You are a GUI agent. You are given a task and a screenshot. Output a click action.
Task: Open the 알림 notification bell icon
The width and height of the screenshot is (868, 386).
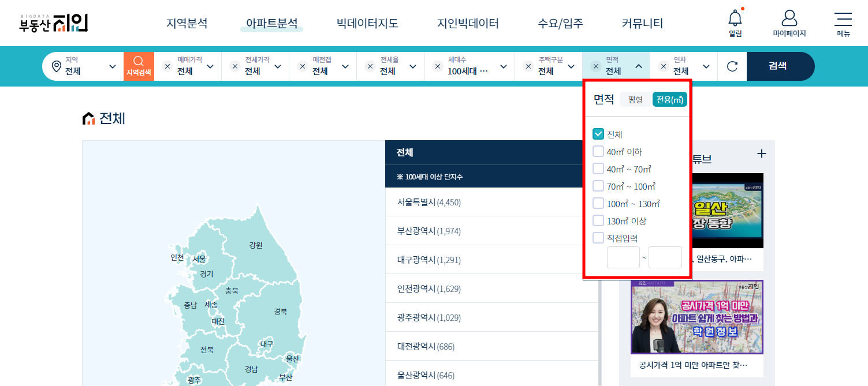pos(735,19)
